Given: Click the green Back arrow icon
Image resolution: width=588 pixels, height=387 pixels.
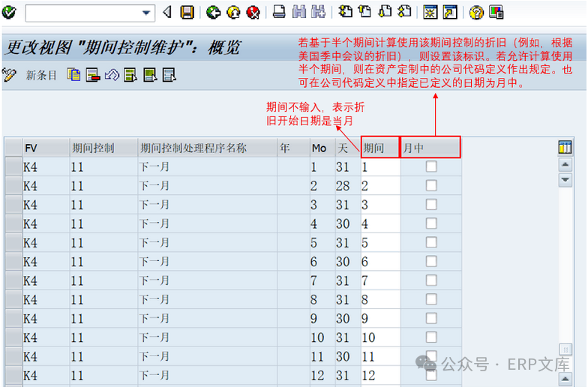Looking at the screenshot, I should pos(214,12).
